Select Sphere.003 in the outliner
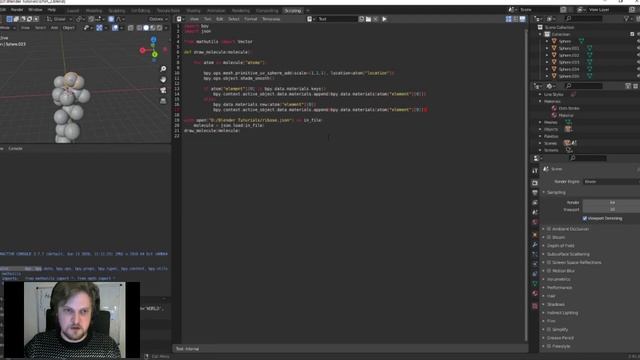 tap(569, 62)
